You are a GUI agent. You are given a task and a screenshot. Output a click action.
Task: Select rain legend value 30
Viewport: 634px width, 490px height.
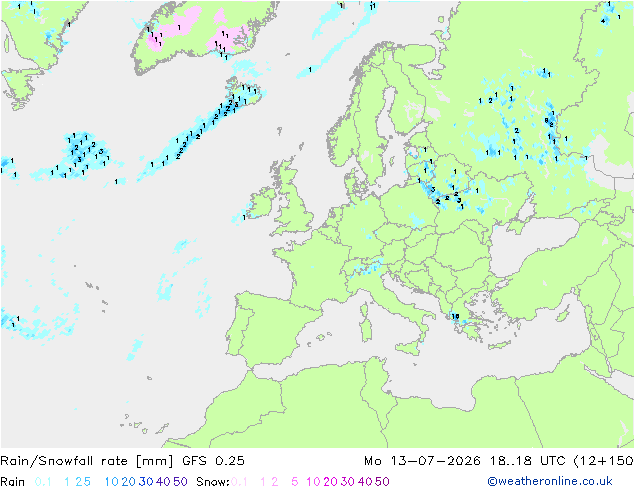pyautogui.click(x=146, y=482)
